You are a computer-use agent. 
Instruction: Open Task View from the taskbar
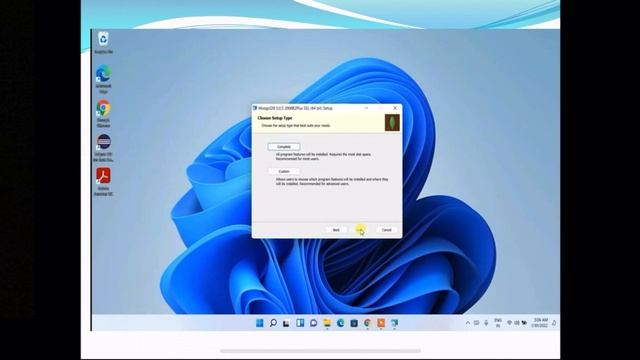[287, 323]
